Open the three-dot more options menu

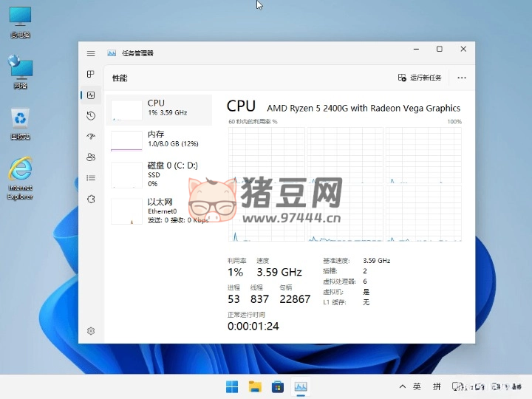[x=462, y=78]
